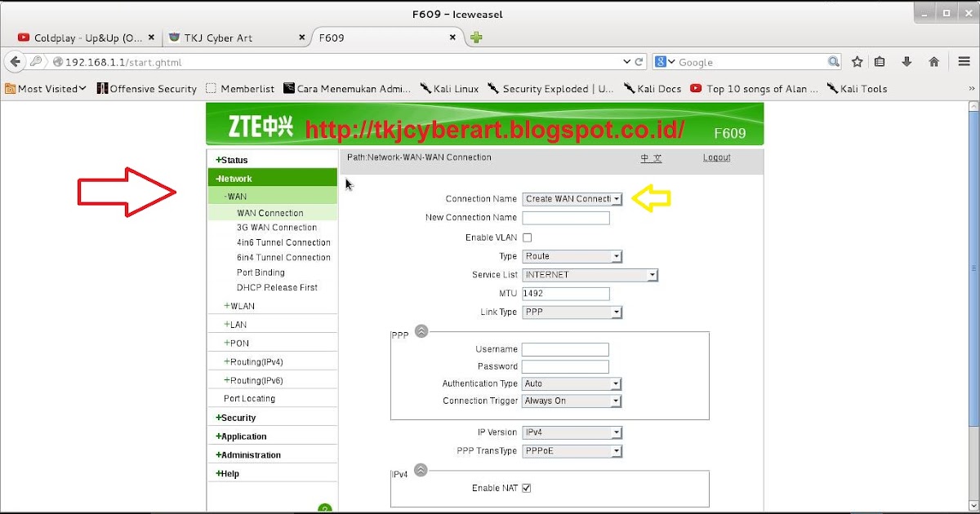Open the Service List dropdown
The height and width of the screenshot is (514, 980).
click(x=590, y=275)
